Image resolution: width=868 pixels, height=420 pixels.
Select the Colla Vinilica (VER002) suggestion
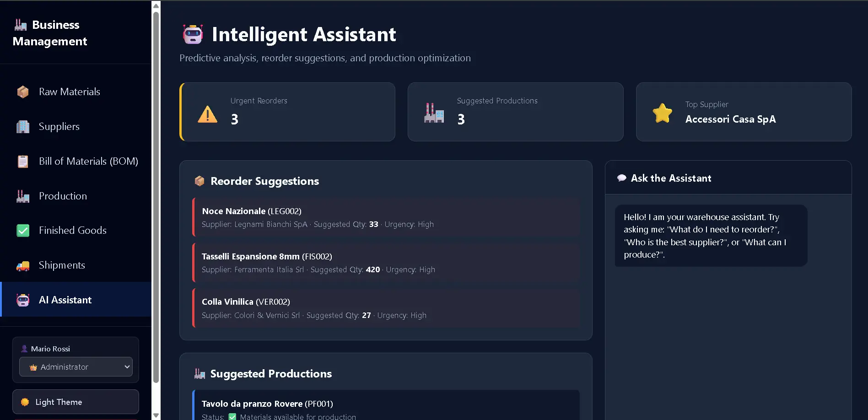click(386, 308)
